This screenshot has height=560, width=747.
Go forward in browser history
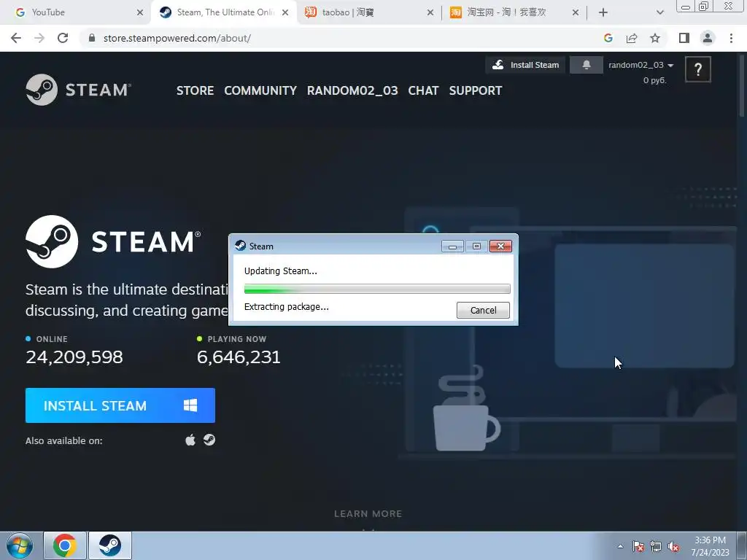coord(39,38)
